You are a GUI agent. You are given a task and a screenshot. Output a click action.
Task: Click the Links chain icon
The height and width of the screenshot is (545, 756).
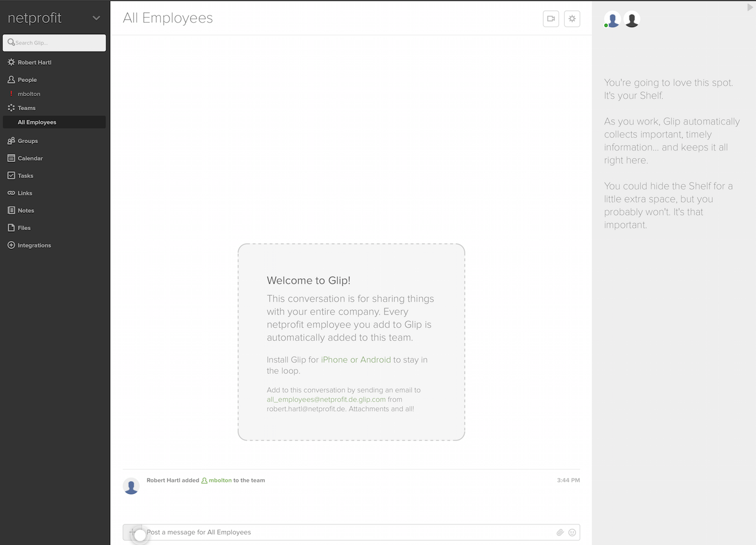(11, 193)
